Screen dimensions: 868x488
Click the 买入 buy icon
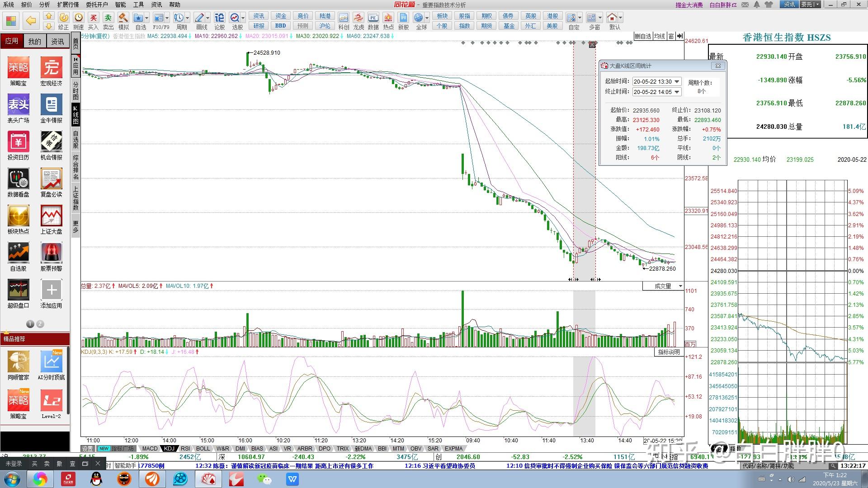(x=93, y=21)
